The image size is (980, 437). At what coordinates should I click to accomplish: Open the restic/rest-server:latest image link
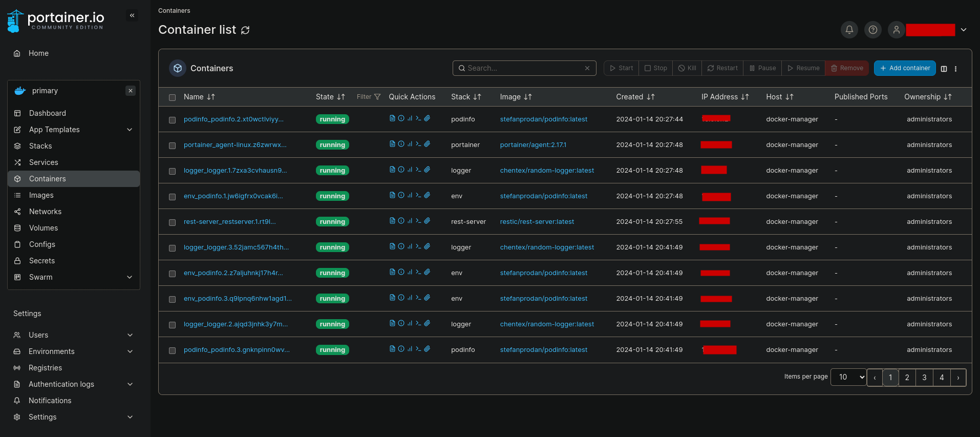pos(537,222)
